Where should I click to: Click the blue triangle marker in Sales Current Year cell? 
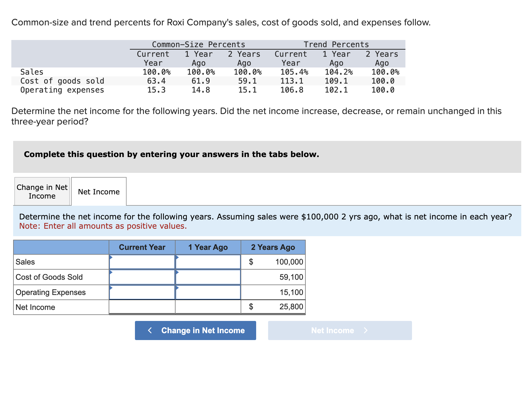pyautogui.click(x=111, y=257)
